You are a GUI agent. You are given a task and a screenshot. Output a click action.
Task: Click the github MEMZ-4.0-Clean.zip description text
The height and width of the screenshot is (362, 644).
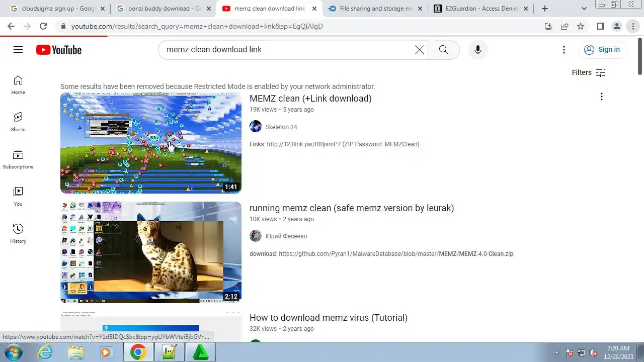point(382,254)
